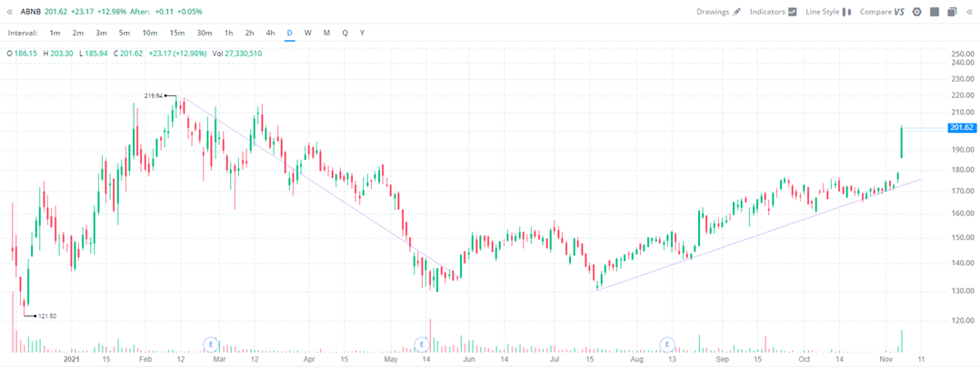
Task: Select the 15m interval
Action: click(177, 33)
